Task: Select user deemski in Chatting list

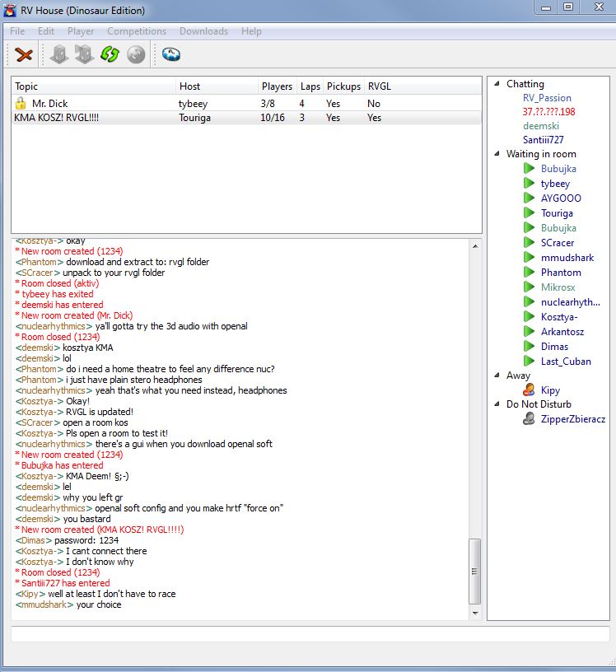Action: click(x=541, y=126)
